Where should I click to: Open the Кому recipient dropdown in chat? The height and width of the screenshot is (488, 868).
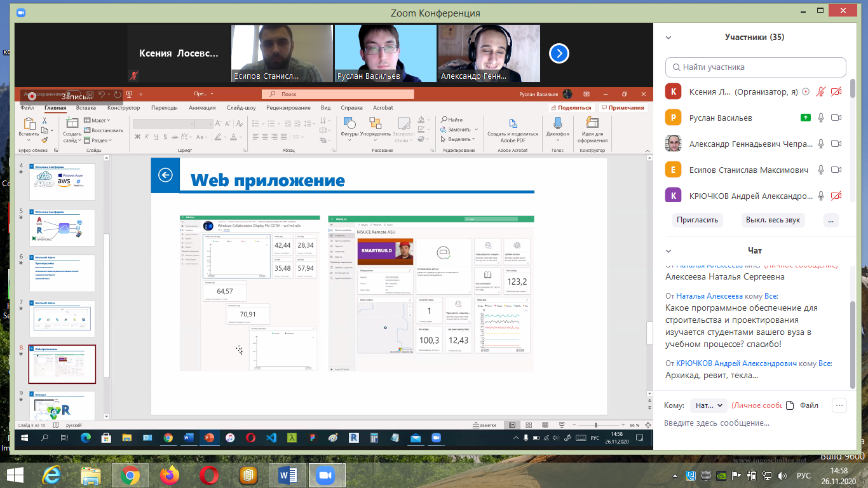708,405
